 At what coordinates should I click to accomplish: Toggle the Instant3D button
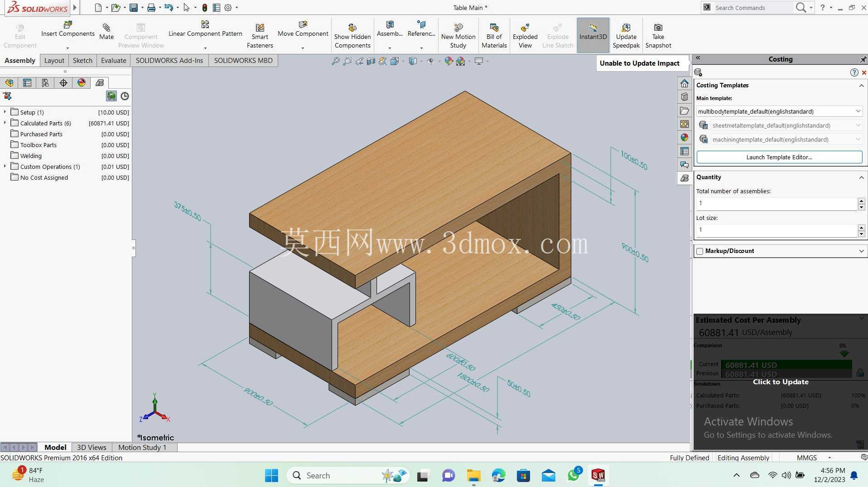[x=593, y=35]
